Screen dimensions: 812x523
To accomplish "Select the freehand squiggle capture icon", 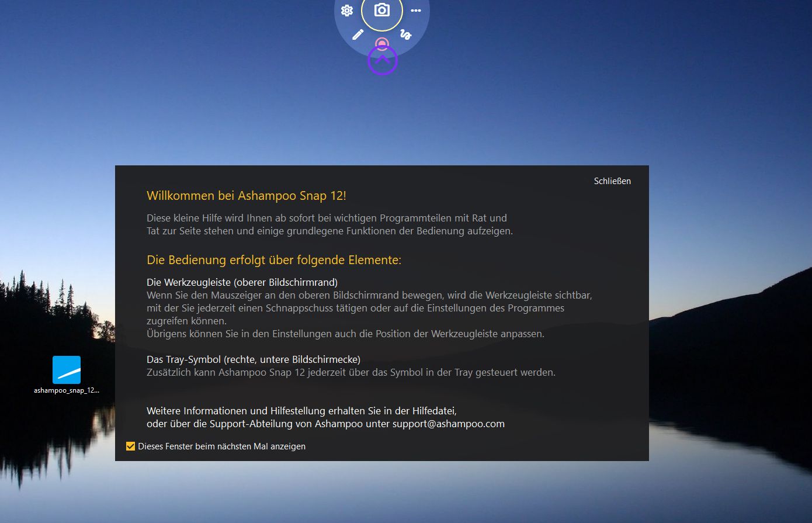I will click(406, 34).
